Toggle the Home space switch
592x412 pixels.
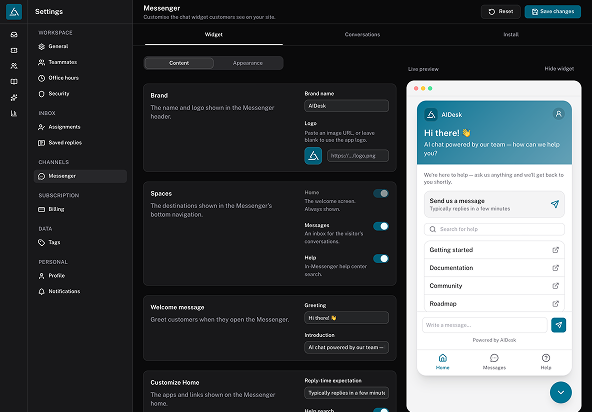pos(381,194)
